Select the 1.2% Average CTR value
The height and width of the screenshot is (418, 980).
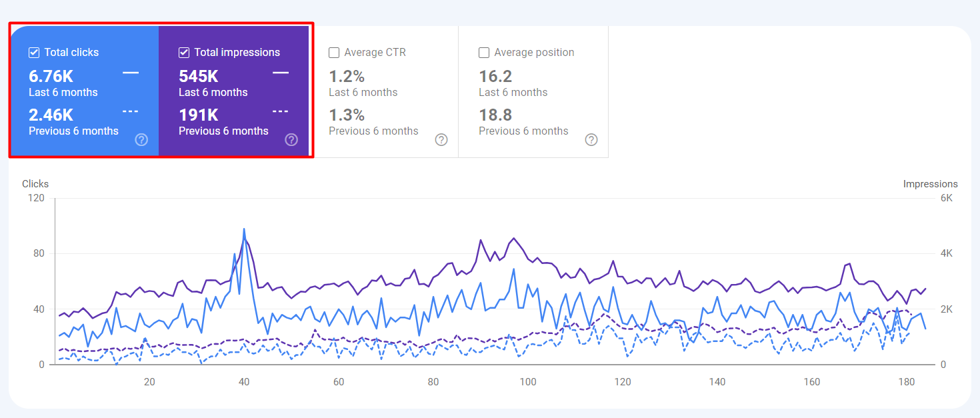tap(347, 77)
